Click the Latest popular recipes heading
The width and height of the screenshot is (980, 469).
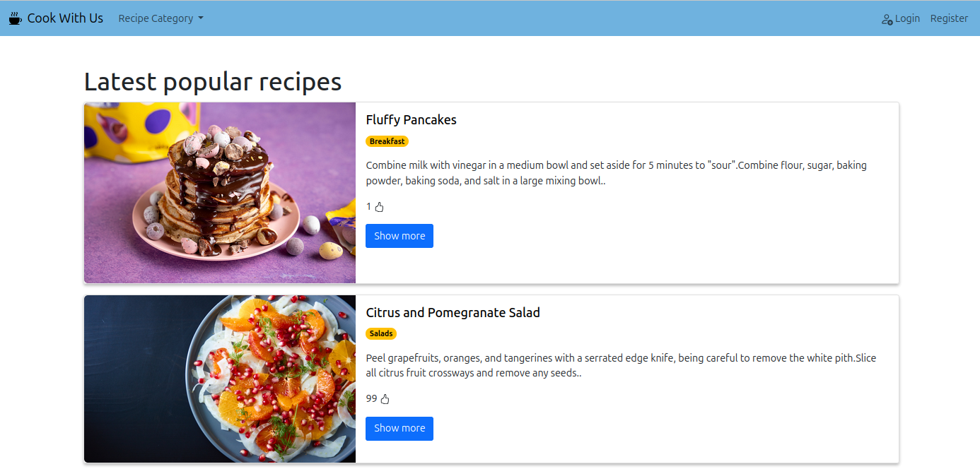[x=213, y=82]
